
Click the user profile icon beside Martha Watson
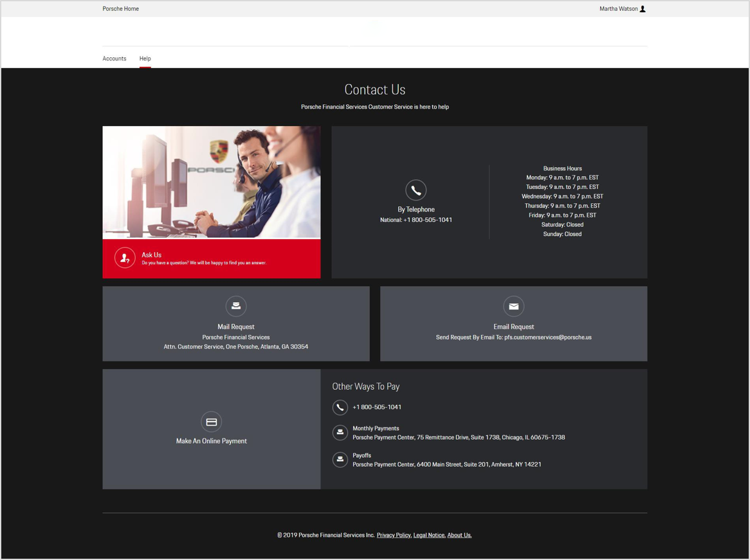pos(643,9)
